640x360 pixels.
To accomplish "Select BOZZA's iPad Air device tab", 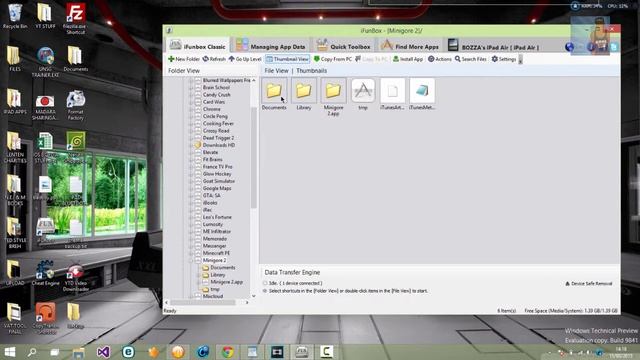I will [x=493, y=46].
